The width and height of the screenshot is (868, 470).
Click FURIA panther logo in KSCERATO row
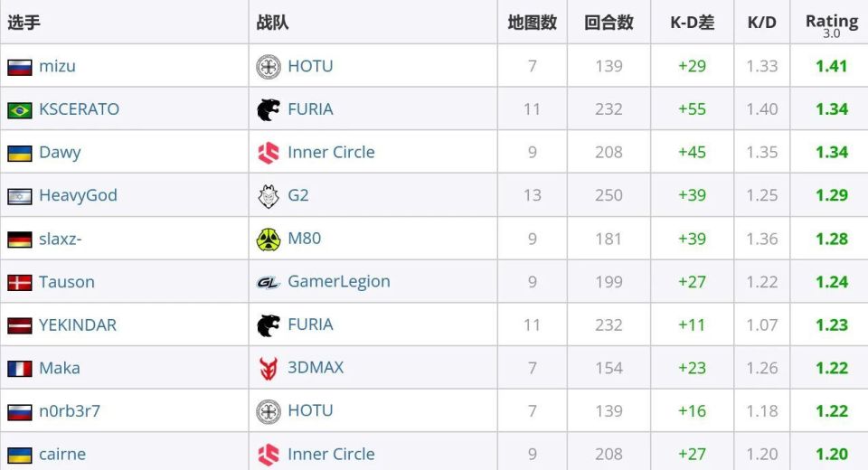[269, 109]
